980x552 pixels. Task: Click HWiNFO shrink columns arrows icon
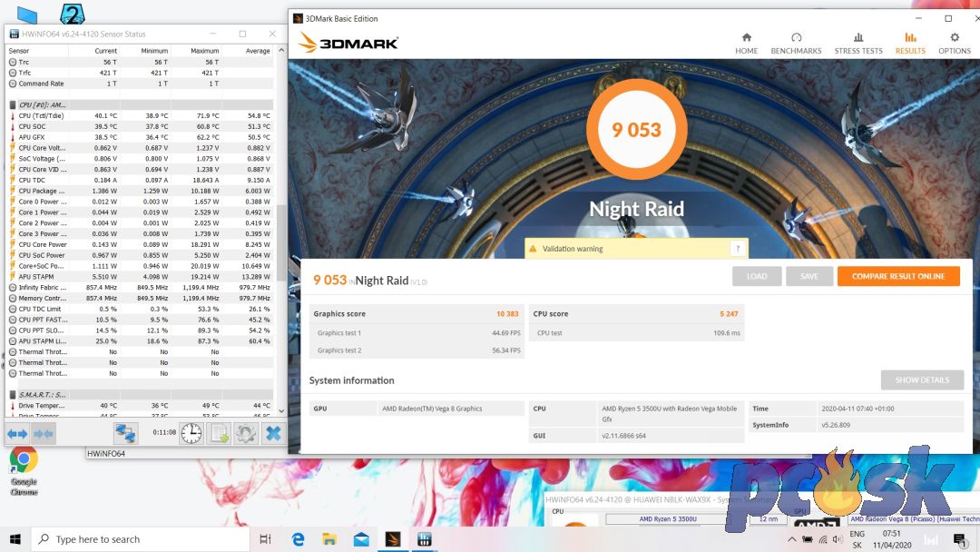44,433
